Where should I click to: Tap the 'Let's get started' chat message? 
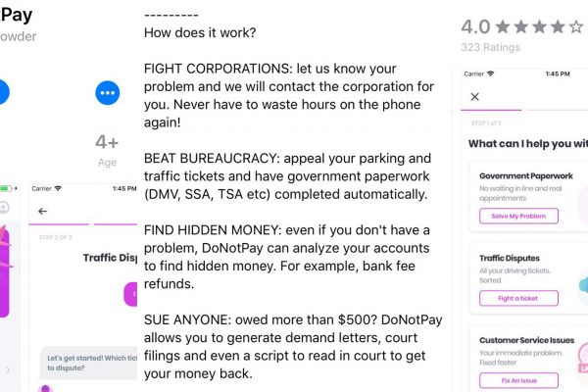point(89,363)
